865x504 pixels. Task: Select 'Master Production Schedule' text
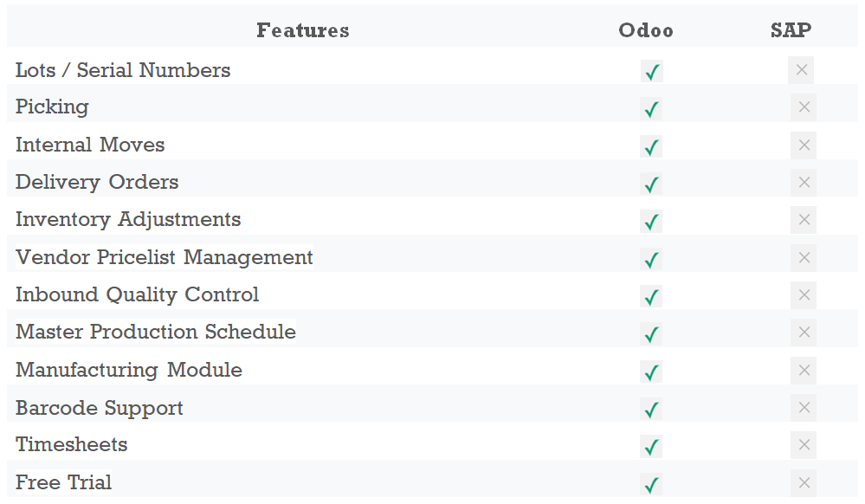pyautogui.click(x=156, y=332)
